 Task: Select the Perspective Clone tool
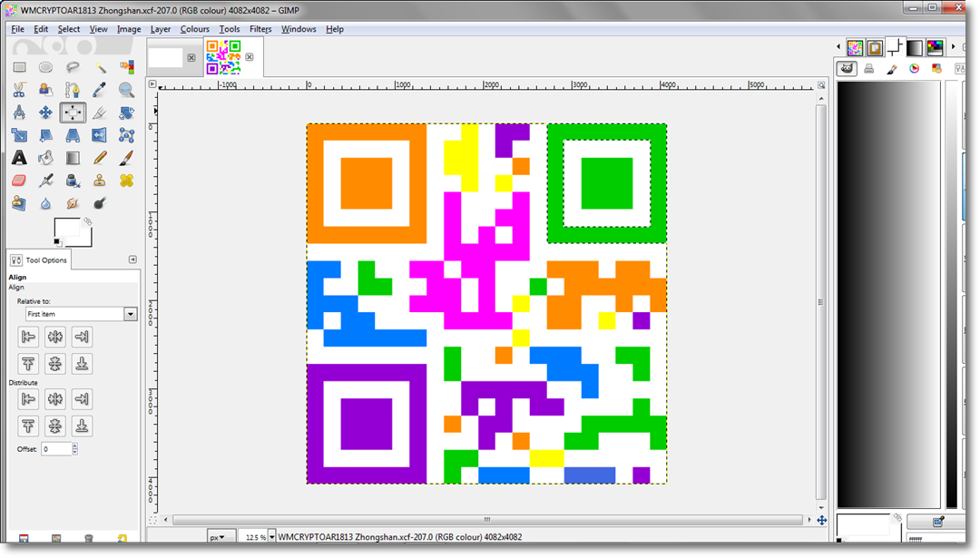(x=19, y=203)
